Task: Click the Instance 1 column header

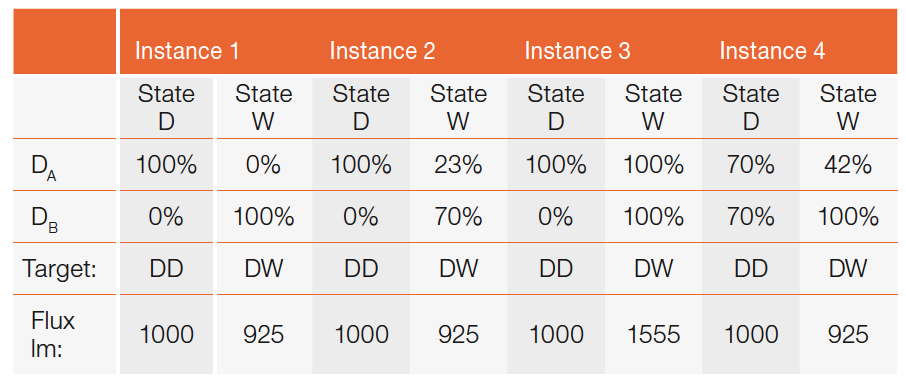Action: pyautogui.click(x=187, y=51)
